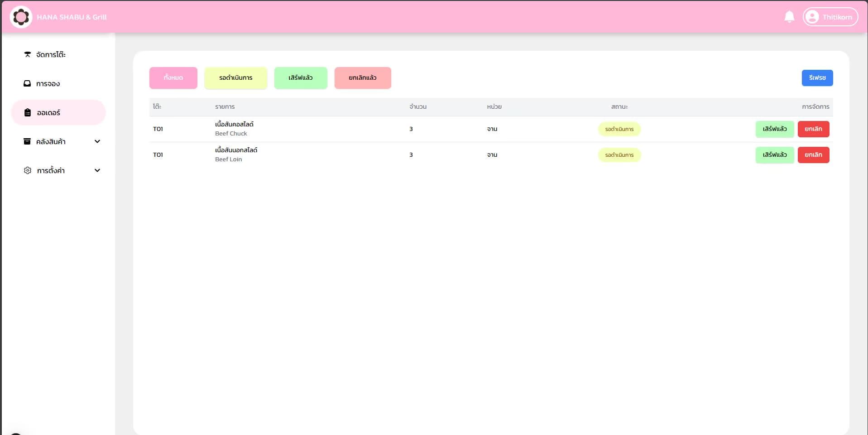Enable the เสิร์ฟแล้ว status filter
The height and width of the screenshot is (435, 868).
pos(300,77)
